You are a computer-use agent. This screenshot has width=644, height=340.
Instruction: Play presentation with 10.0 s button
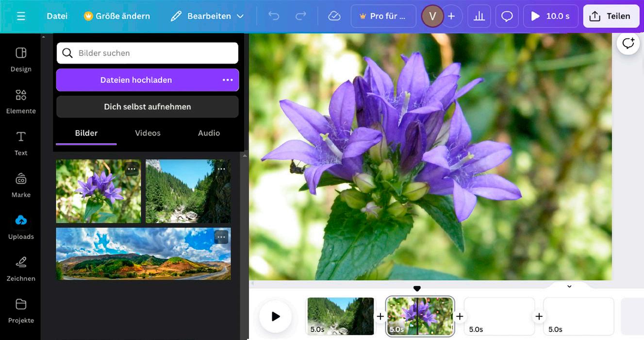551,16
